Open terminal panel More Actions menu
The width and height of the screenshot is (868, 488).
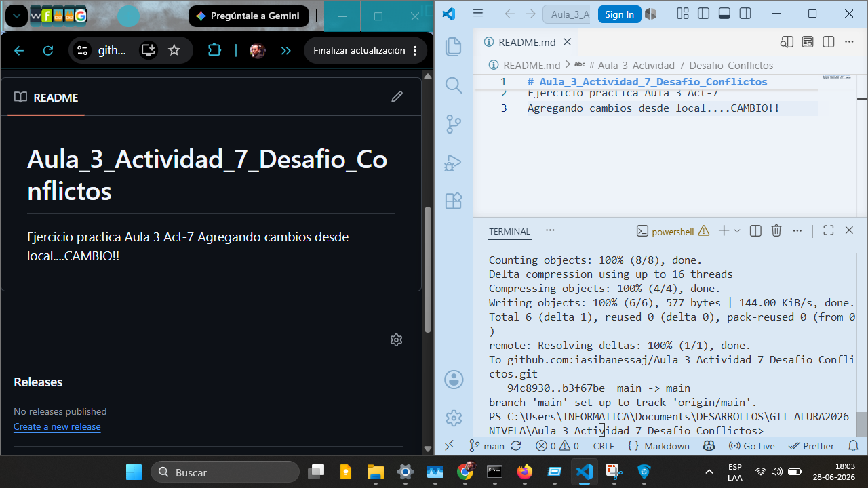coord(797,230)
